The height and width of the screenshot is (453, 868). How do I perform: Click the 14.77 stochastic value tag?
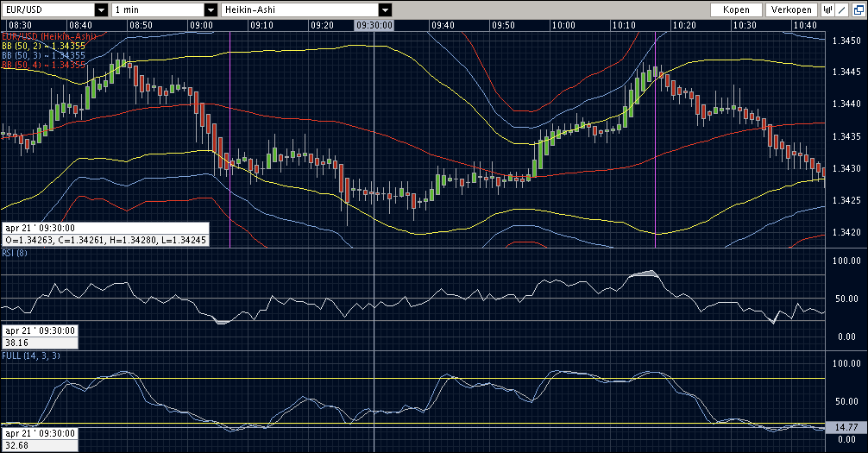[x=846, y=427]
